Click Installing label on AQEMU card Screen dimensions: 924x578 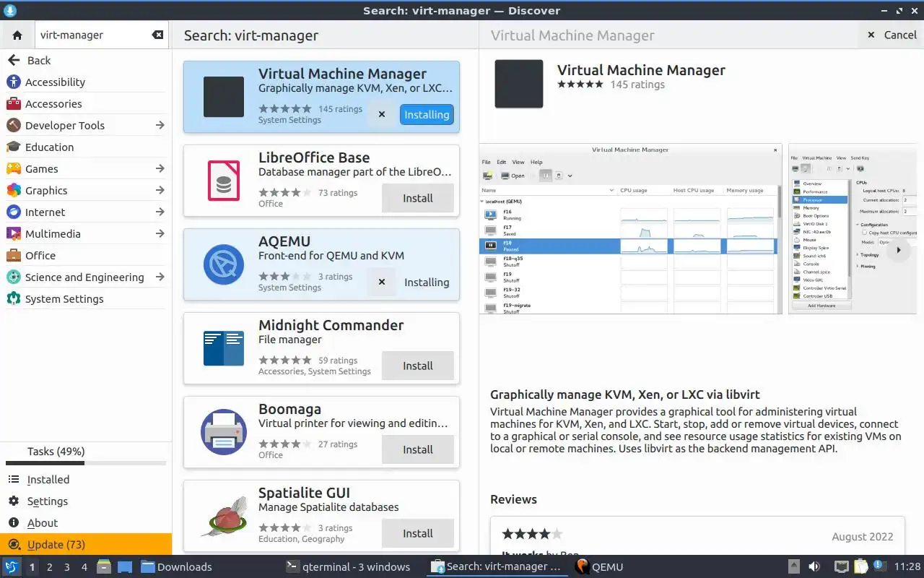(427, 282)
